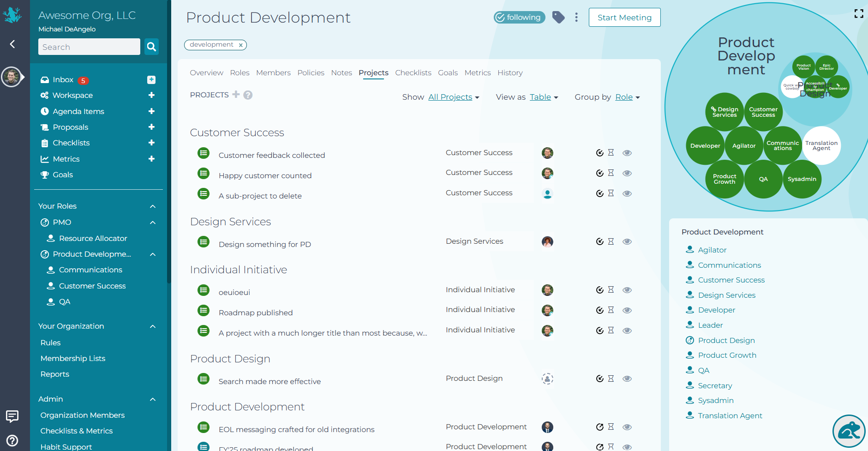Collapse the Admin section

click(x=153, y=399)
